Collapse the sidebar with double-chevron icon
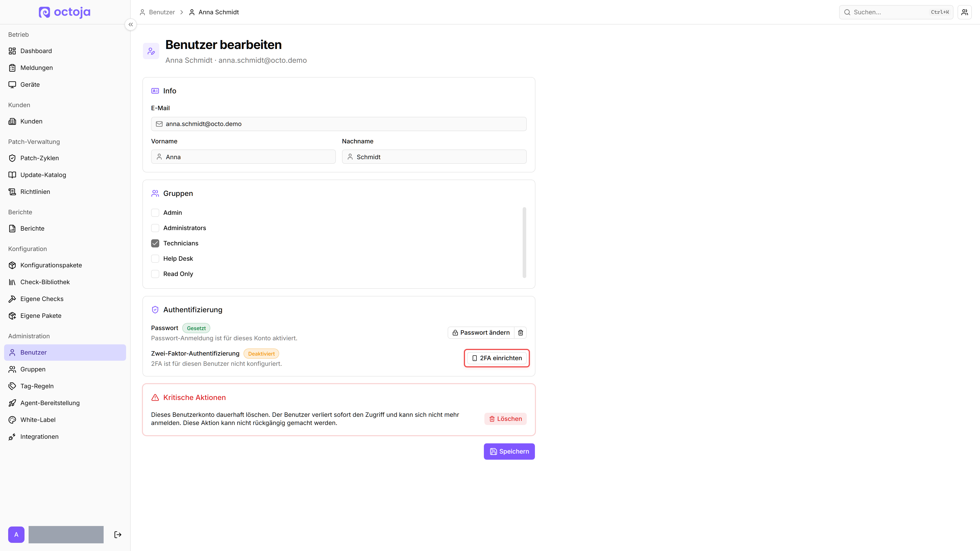 click(x=130, y=24)
